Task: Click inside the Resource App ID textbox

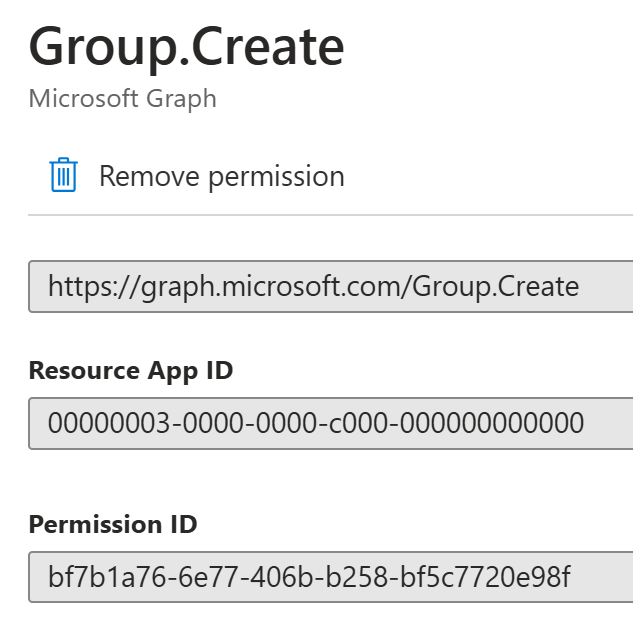Action: point(331,423)
